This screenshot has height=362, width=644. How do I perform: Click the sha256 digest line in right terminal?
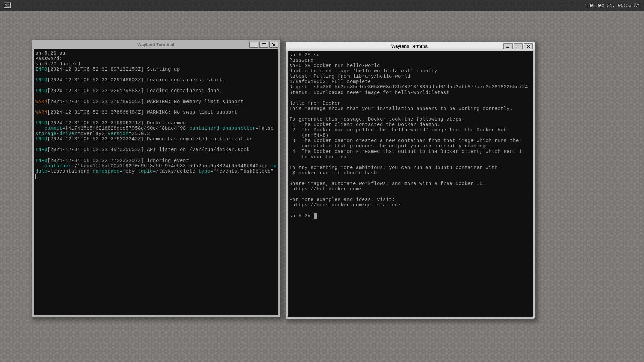(408, 87)
